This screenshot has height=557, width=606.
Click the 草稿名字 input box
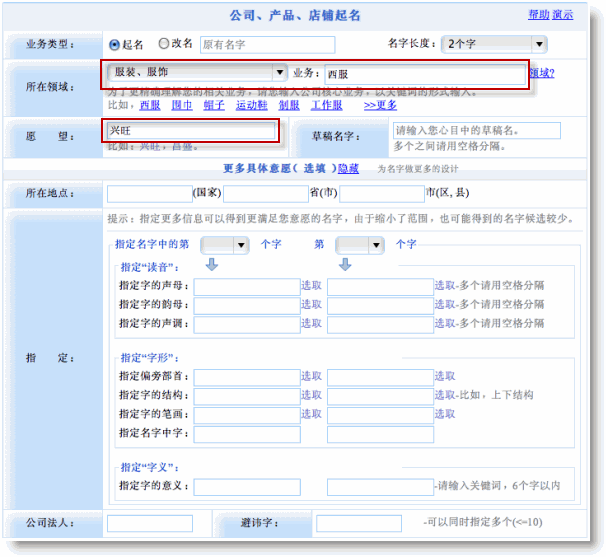coord(476,131)
